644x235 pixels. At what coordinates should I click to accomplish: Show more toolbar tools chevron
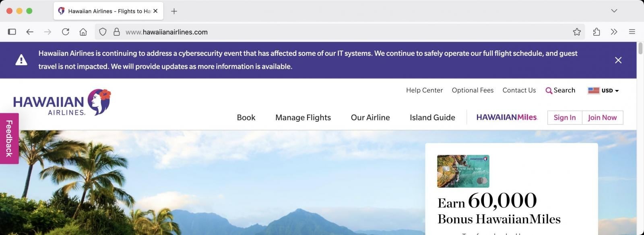point(613,32)
